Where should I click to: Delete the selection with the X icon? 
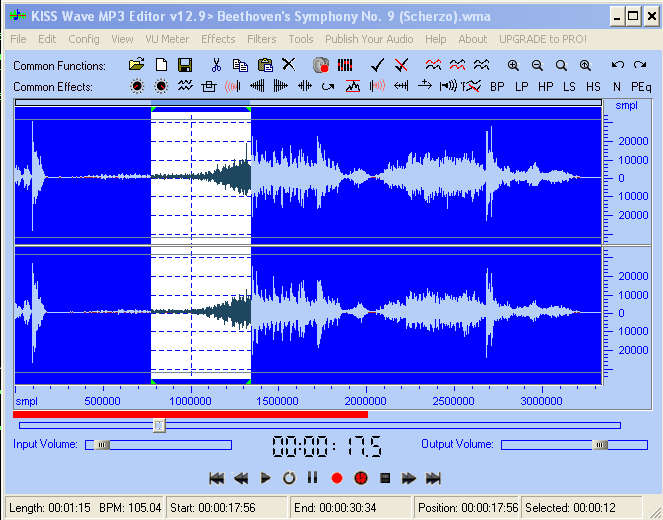pyautogui.click(x=288, y=65)
